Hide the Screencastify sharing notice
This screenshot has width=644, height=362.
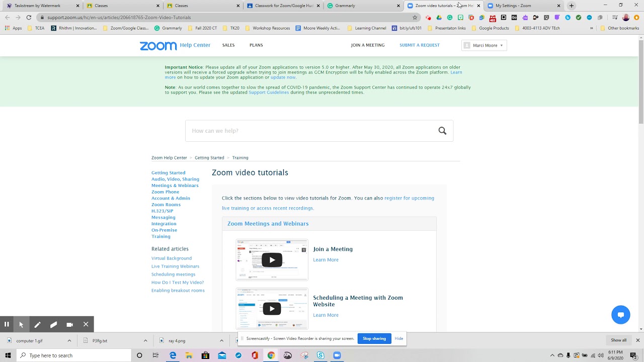(x=399, y=338)
